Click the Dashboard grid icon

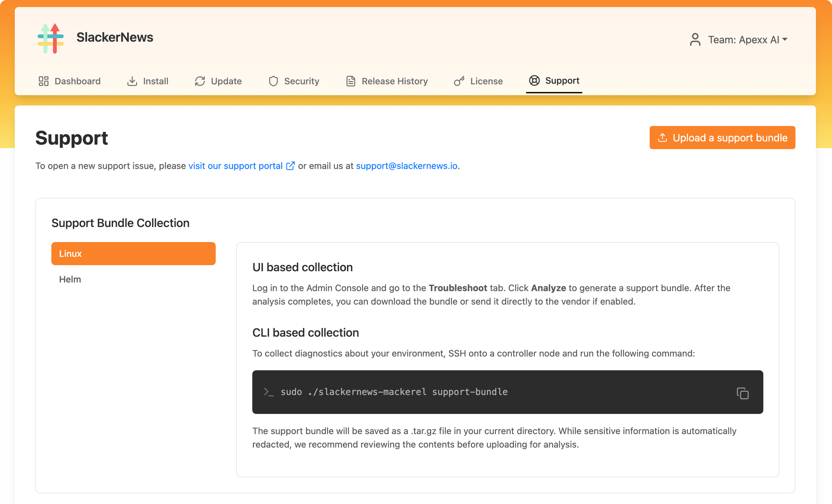point(44,81)
